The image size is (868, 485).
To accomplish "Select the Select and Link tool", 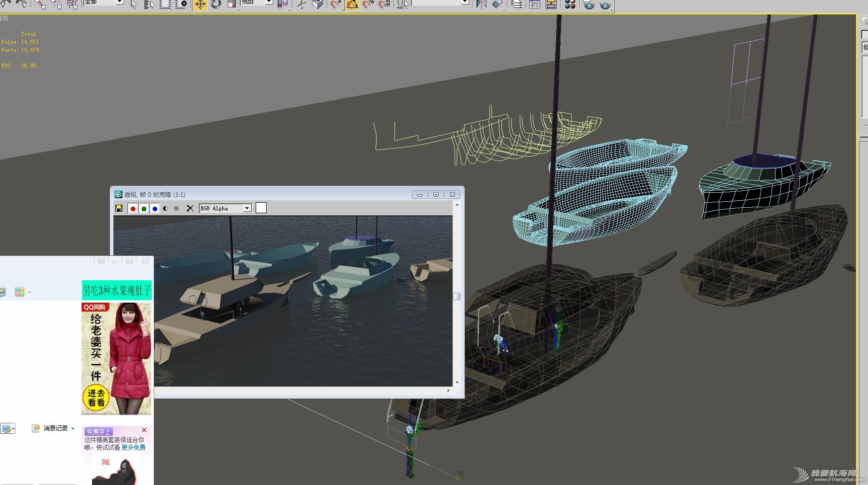I will pos(40,4).
